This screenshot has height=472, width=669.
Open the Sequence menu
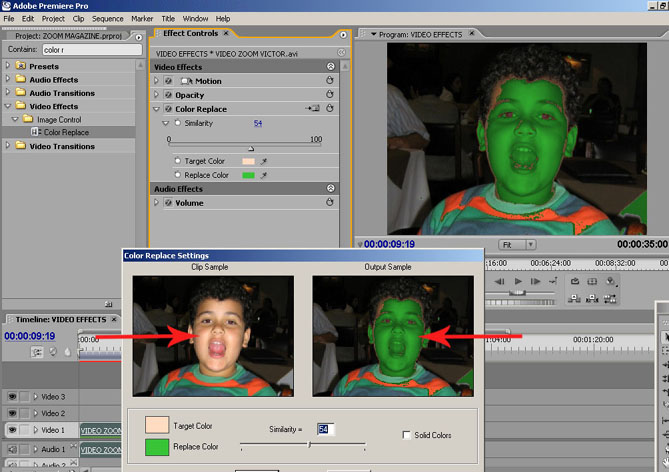pos(107,18)
